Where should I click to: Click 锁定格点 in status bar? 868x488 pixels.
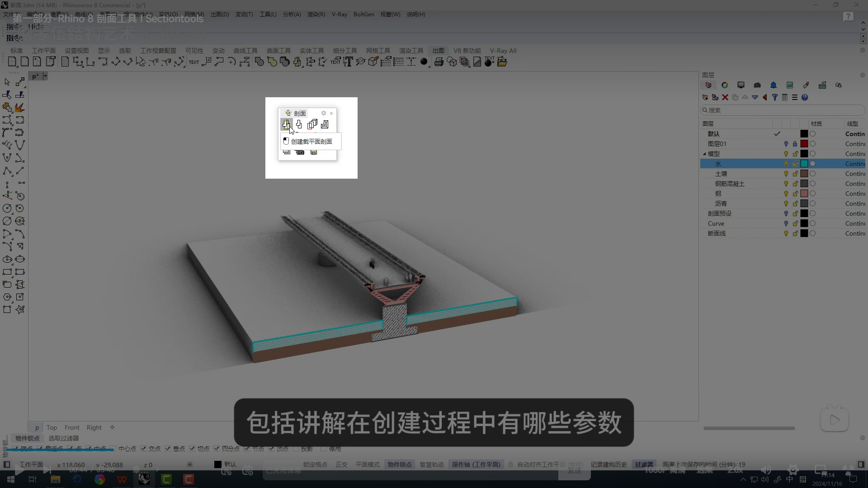click(x=315, y=464)
